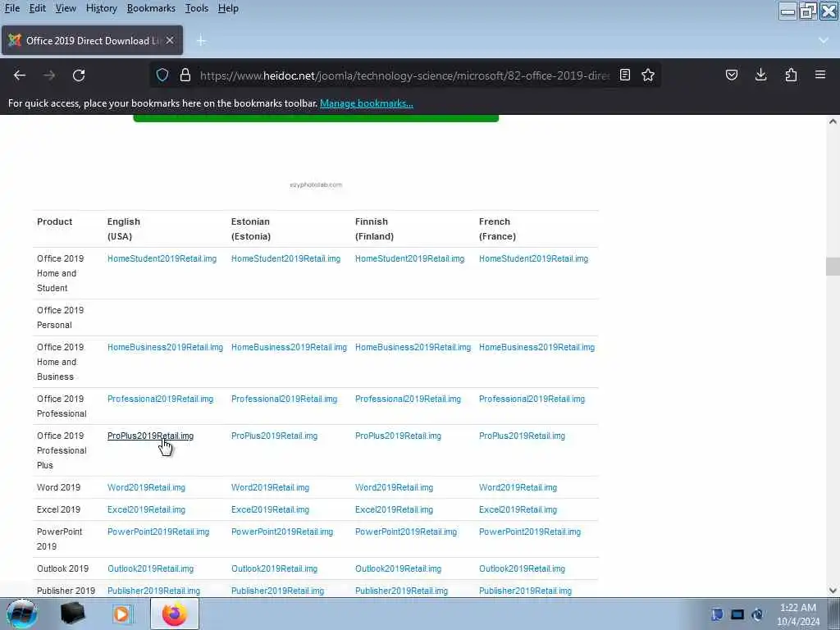
Task: Go back with the Firefox back arrow
Action: coord(20,75)
